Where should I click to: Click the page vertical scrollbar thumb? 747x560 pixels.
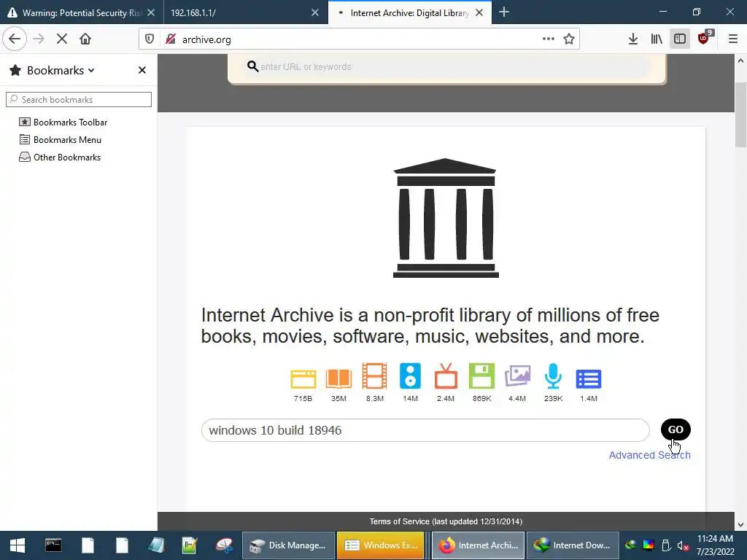pyautogui.click(x=741, y=114)
